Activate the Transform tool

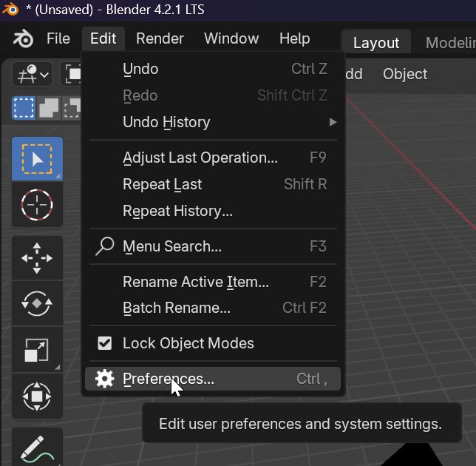pyautogui.click(x=37, y=396)
